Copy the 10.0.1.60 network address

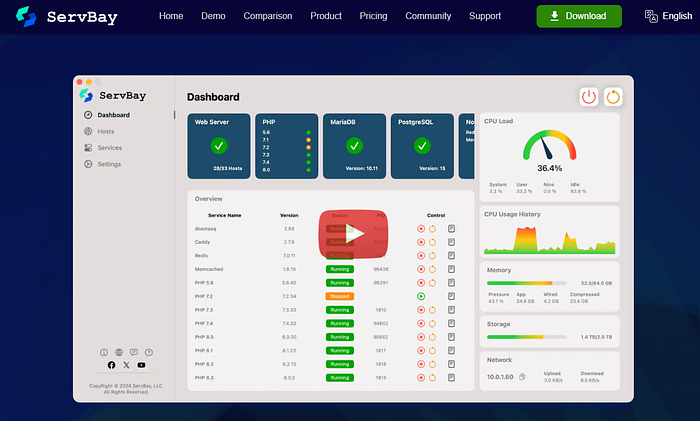[522, 377]
